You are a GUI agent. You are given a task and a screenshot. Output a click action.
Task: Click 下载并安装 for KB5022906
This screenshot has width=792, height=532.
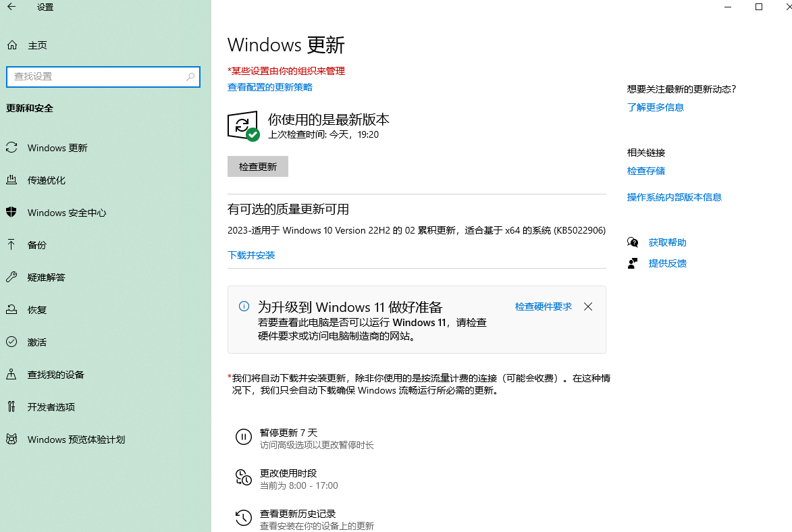tap(251, 255)
